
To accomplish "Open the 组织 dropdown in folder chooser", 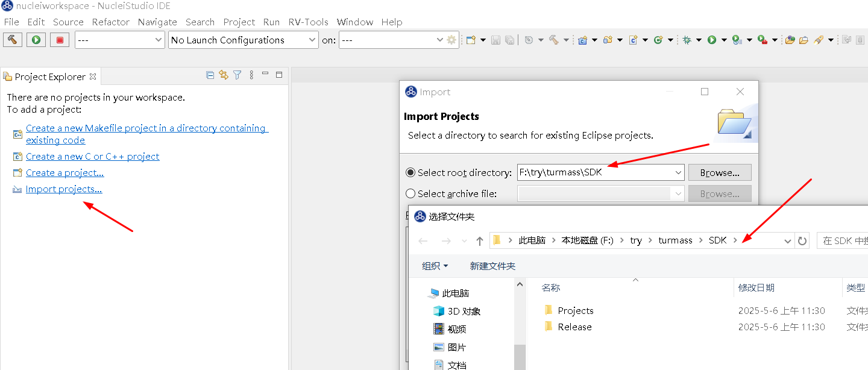I will (x=435, y=266).
